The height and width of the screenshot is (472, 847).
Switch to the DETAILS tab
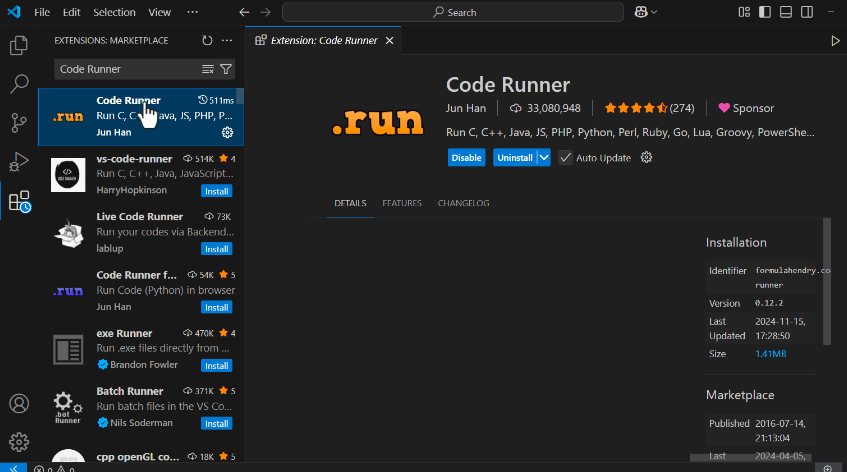(x=350, y=203)
